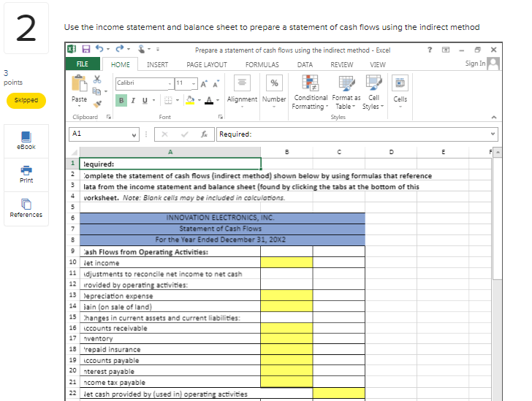This screenshot has height=401, width=532.
Task: Apply yellow Fill Color bucket
Action: [x=190, y=100]
